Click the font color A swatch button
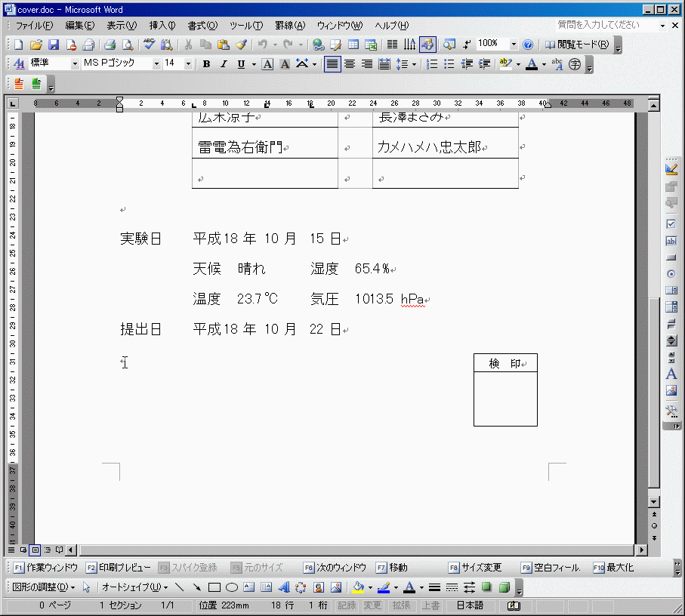 click(x=532, y=64)
